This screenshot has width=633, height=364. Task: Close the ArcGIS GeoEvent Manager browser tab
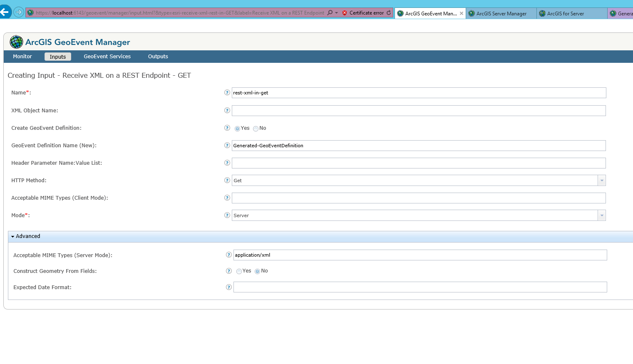(x=462, y=13)
